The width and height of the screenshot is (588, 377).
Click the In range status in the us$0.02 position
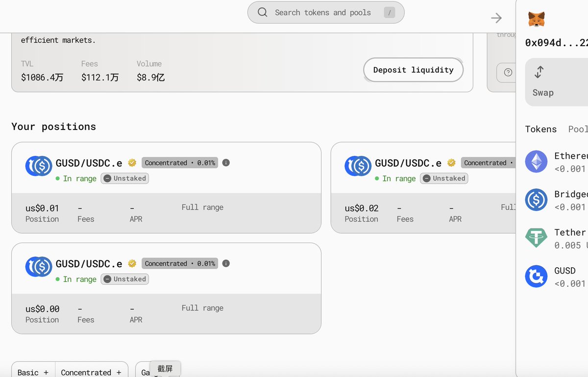click(395, 178)
